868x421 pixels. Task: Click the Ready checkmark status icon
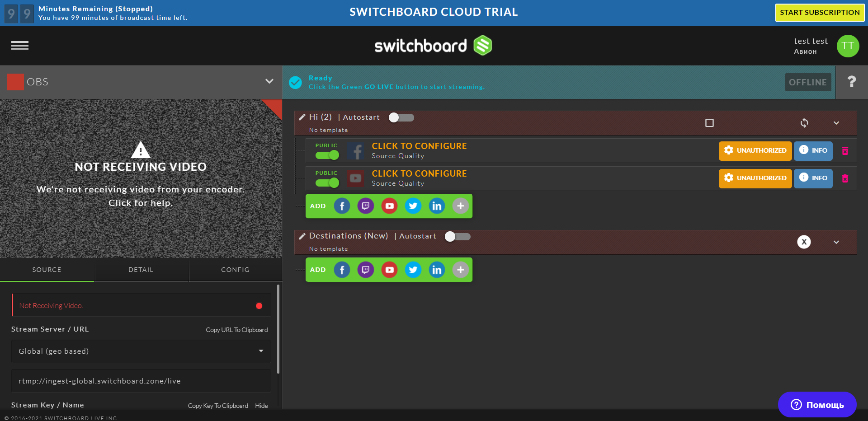(295, 82)
